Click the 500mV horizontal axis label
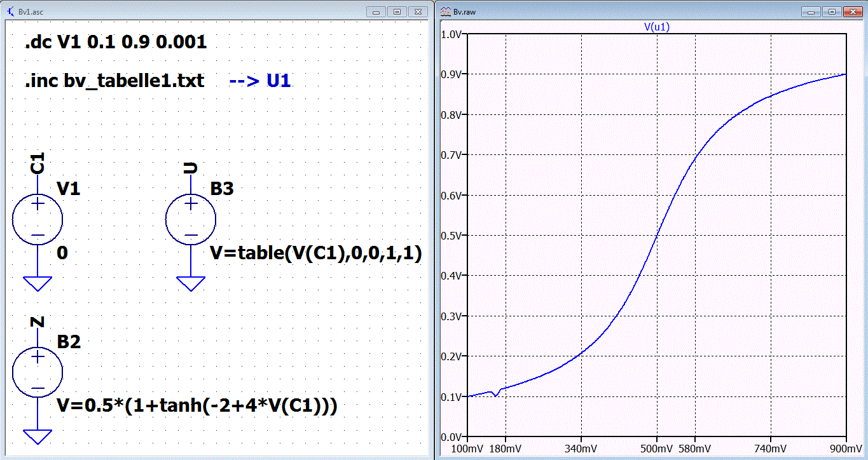Screen dimensions: 868x460 [x=656, y=449]
